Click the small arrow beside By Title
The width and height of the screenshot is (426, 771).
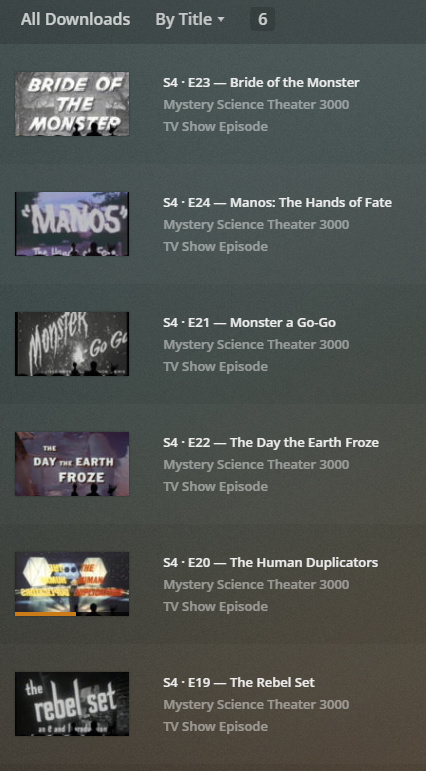click(221, 20)
